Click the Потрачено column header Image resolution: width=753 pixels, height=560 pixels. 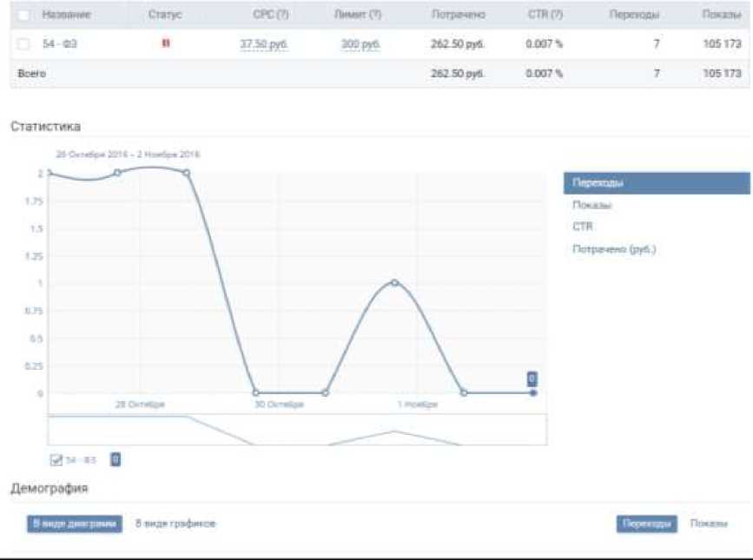pos(458,15)
